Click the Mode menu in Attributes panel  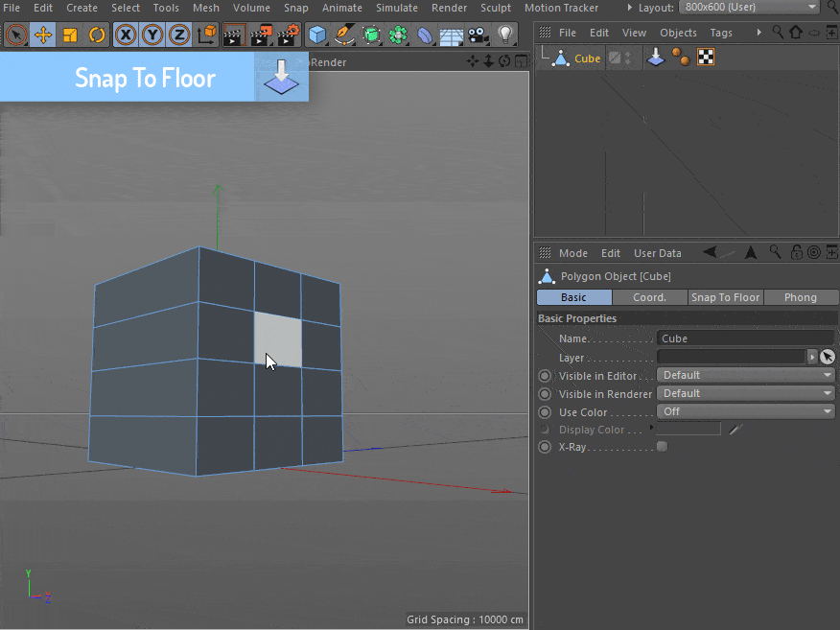click(572, 253)
